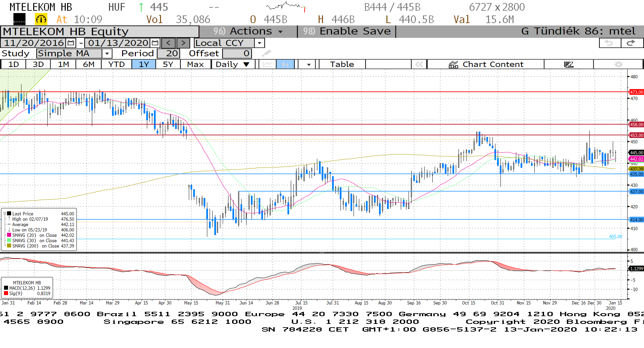The image size is (644, 348).
Task: Select the 3D time range tab
Action: point(38,64)
